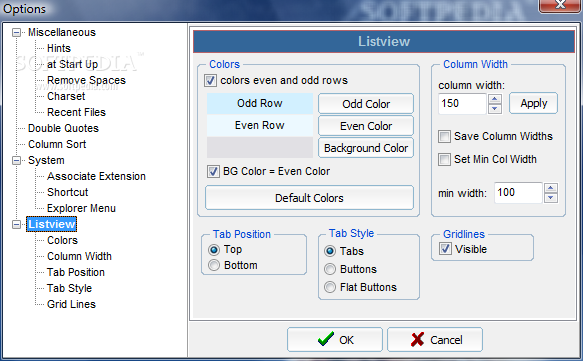The image size is (583, 361).
Task: Toggle Gridlines Visible checkbox
Action: coord(445,249)
